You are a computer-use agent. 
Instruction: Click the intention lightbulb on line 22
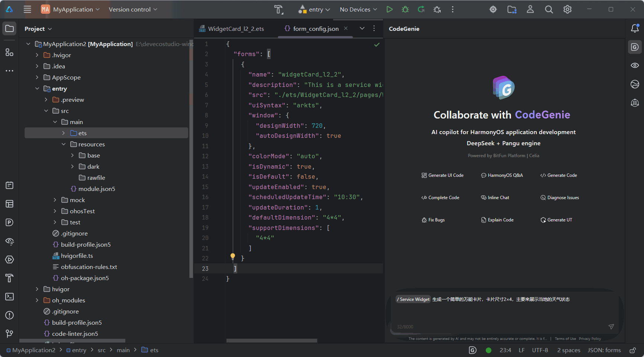pyautogui.click(x=233, y=256)
